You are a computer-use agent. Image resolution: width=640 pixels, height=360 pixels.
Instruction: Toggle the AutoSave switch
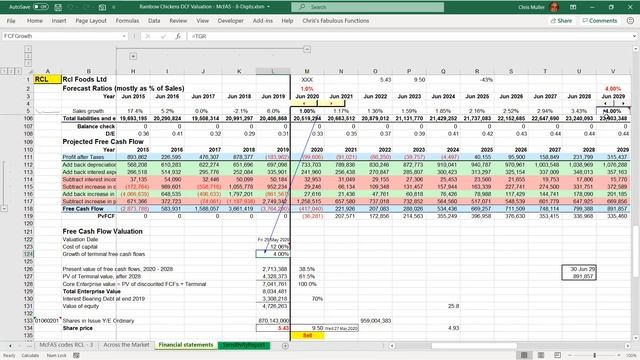coord(40,7)
